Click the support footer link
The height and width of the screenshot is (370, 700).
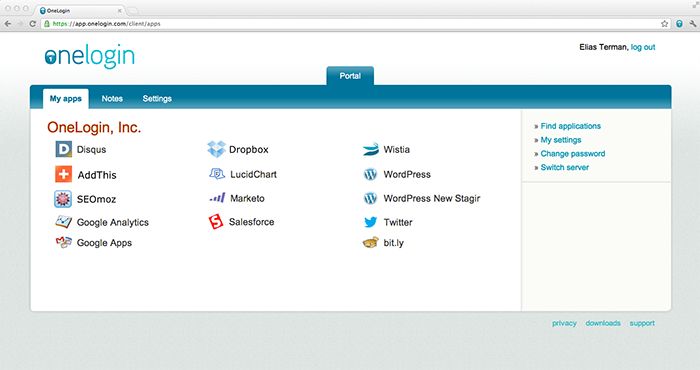[642, 323]
